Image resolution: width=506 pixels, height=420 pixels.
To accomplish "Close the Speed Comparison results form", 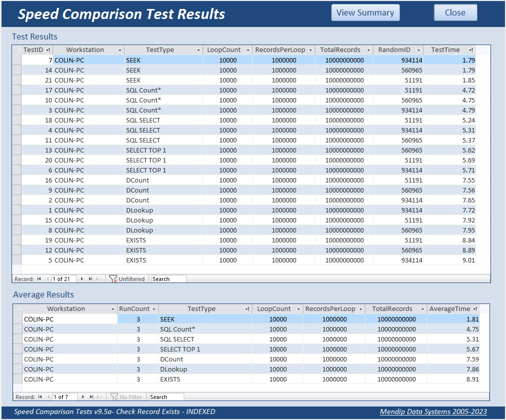I will coord(455,12).
